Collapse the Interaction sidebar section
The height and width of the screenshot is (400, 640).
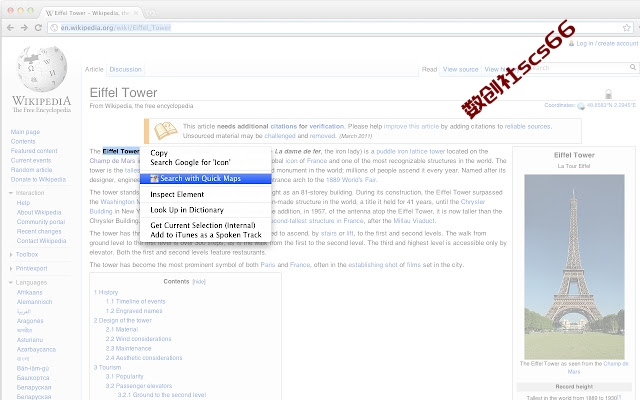point(11,193)
